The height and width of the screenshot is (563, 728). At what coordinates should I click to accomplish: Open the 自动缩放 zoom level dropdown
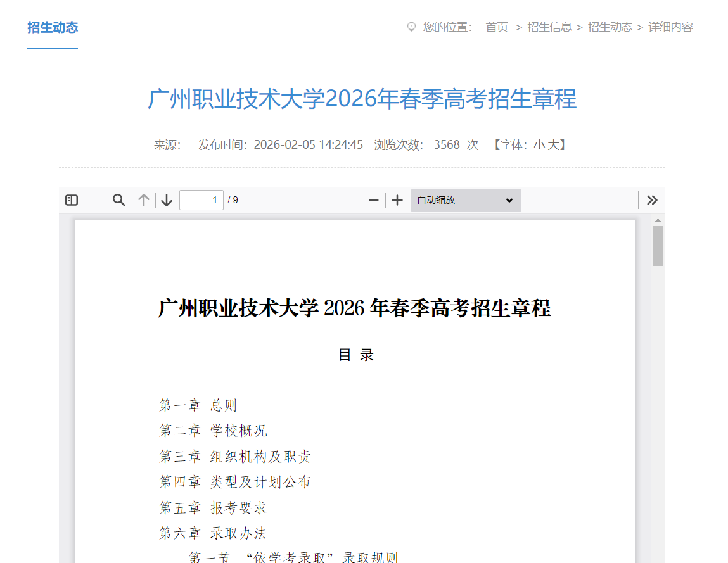466,199
